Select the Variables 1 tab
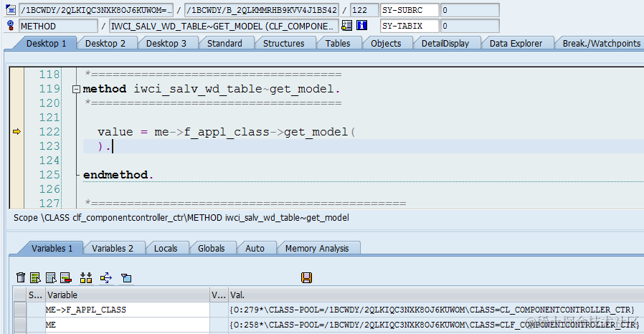This screenshot has height=334, width=644. click(x=52, y=248)
